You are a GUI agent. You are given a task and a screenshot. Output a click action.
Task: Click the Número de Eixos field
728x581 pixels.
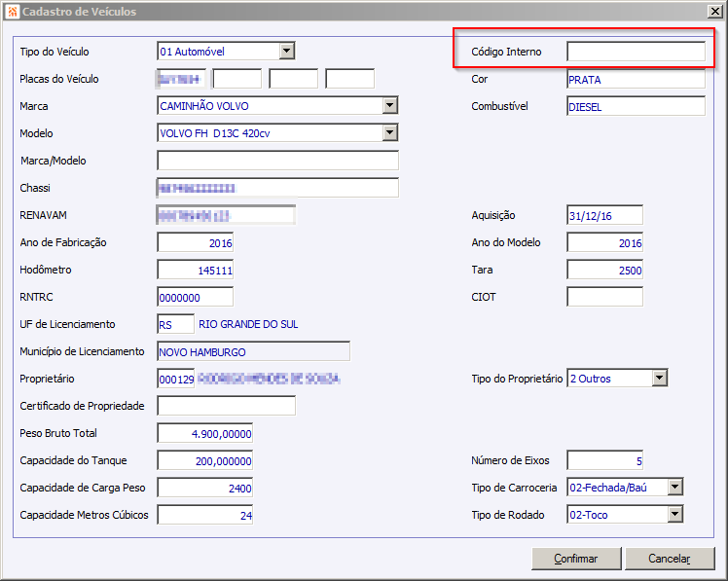click(605, 460)
